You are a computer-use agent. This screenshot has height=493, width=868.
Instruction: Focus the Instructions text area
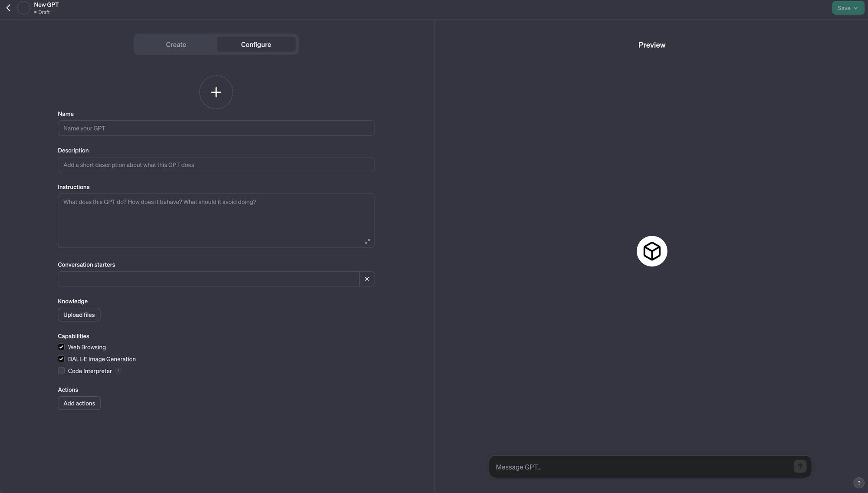pos(216,220)
